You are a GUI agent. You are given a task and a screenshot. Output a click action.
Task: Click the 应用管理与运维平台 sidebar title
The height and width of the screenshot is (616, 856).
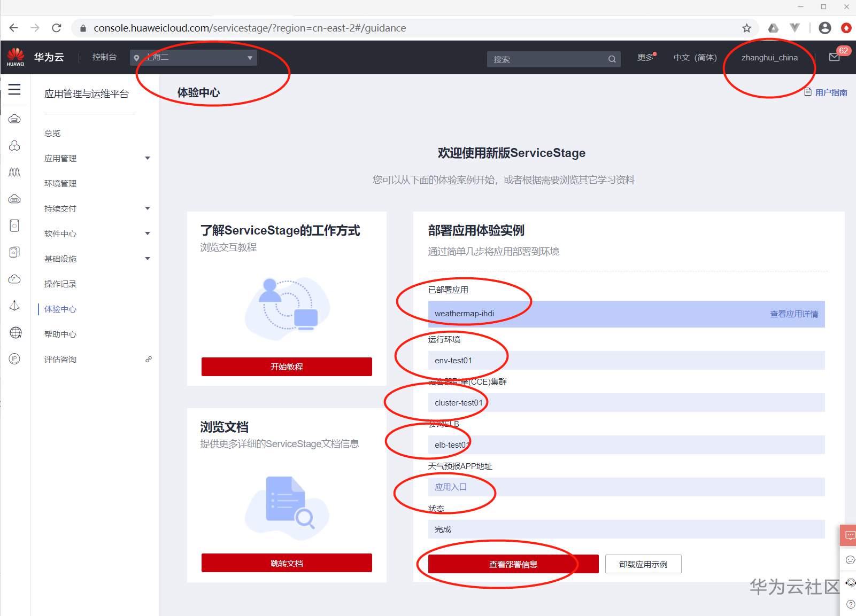pos(87,94)
